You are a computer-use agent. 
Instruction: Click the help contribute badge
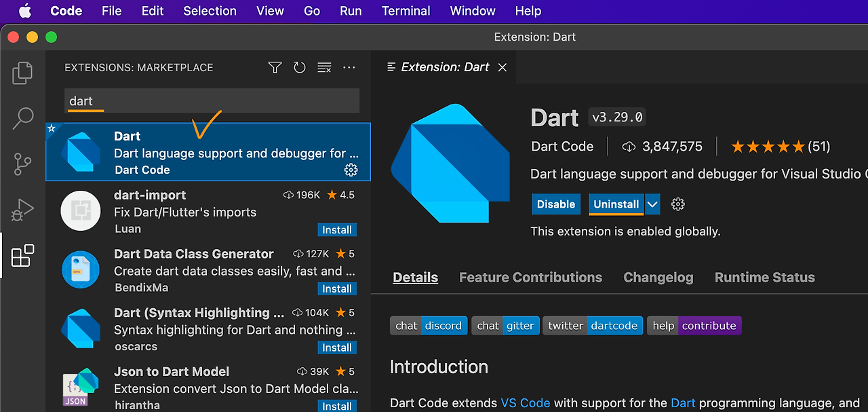click(x=694, y=326)
